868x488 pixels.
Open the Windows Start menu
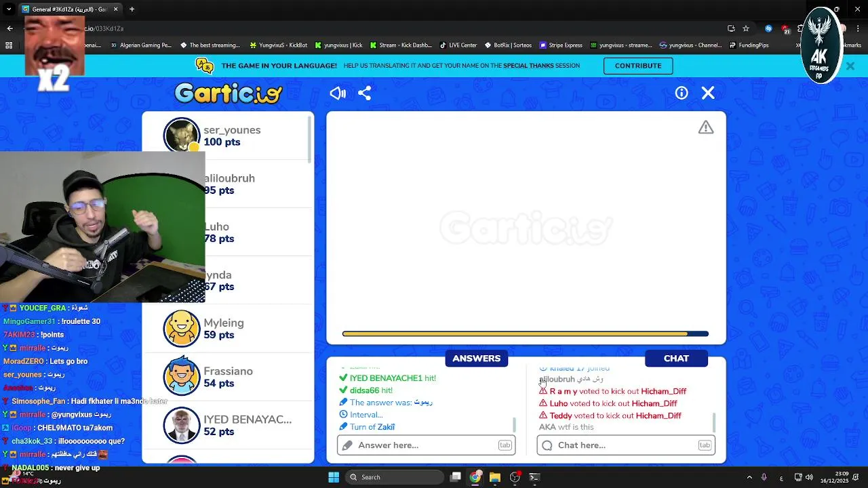[334, 477]
